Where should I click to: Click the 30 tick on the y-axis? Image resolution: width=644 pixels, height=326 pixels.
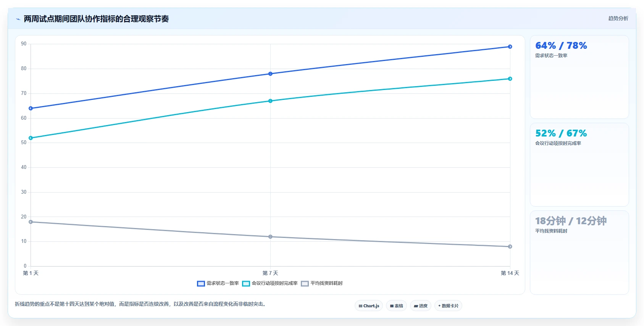click(x=24, y=192)
